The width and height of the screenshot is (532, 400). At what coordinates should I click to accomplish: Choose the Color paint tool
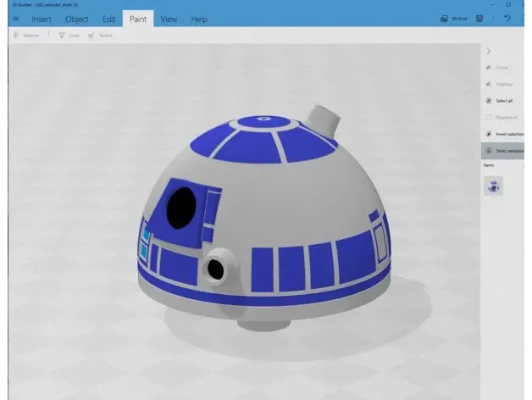click(69, 36)
